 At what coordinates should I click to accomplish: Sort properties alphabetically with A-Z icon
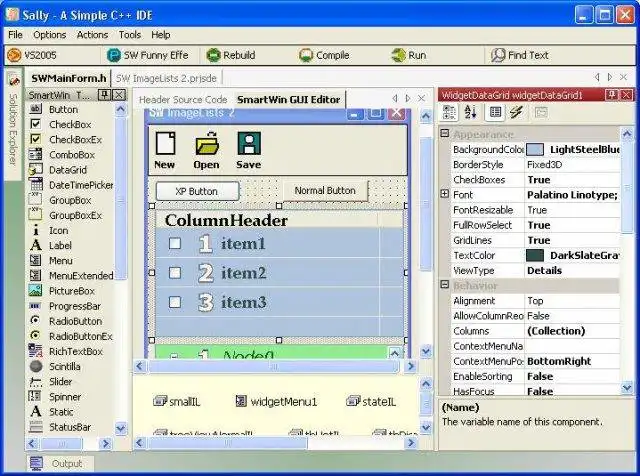click(471, 112)
